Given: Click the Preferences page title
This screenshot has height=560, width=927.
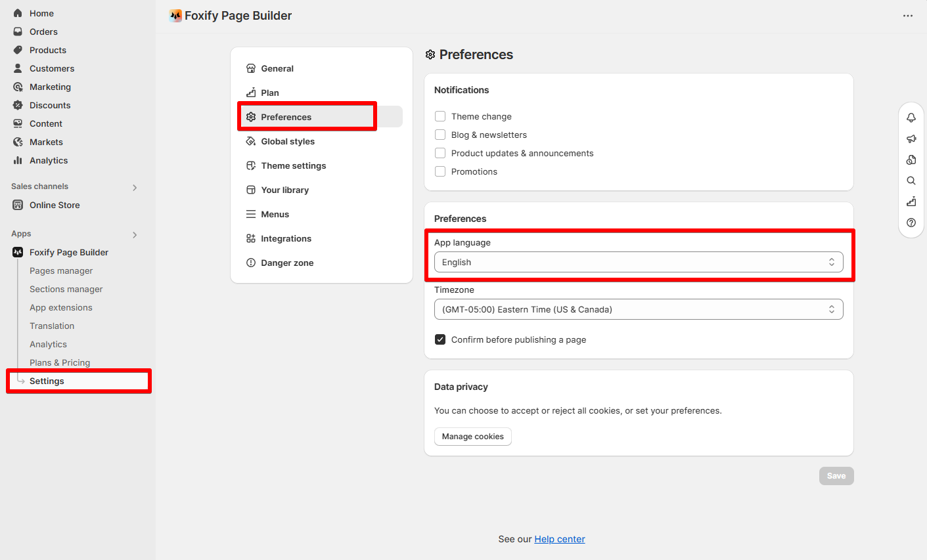Looking at the screenshot, I should (476, 54).
